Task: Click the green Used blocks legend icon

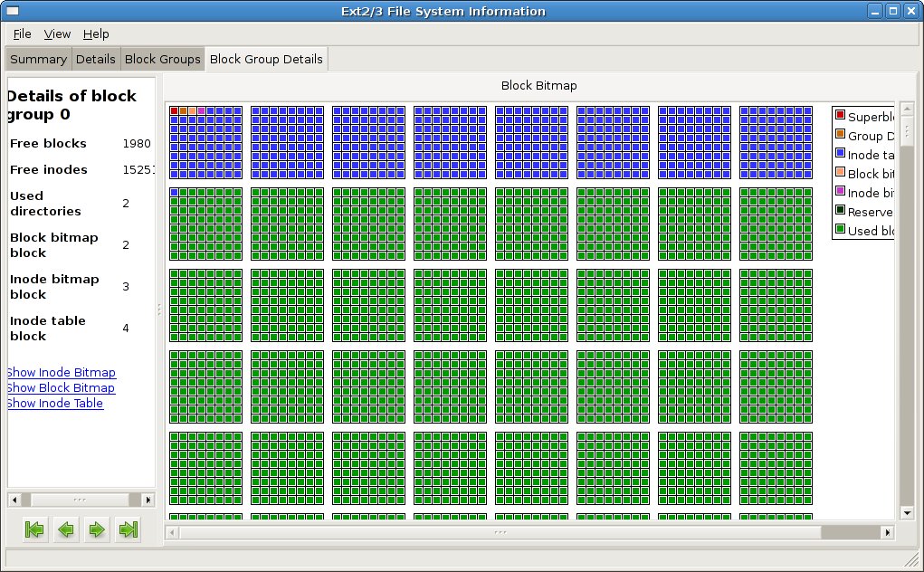Action: coord(840,231)
